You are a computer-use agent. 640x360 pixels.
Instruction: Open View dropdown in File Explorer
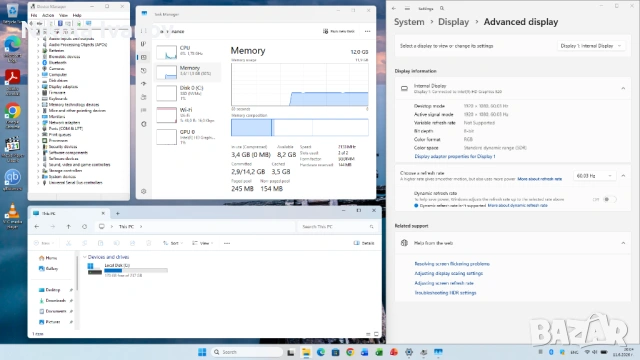pos(203,243)
